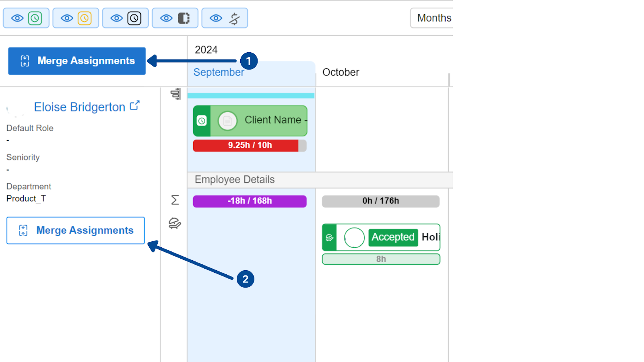The height and width of the screenshot is (362, 644).
Task: Select the Accepted holiday entry in October
Action: click(x=381, y=237)
